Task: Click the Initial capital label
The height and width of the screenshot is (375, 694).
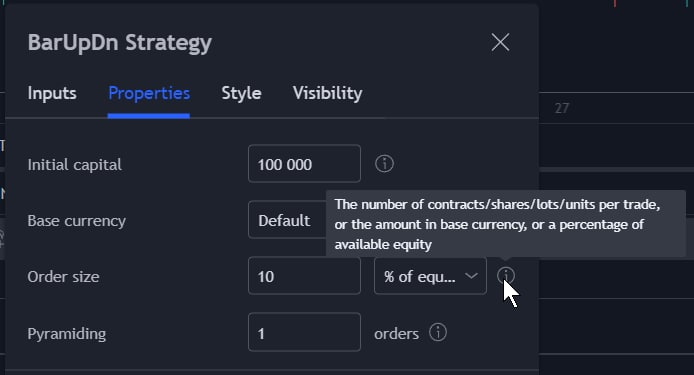Action: pos(74,165)
